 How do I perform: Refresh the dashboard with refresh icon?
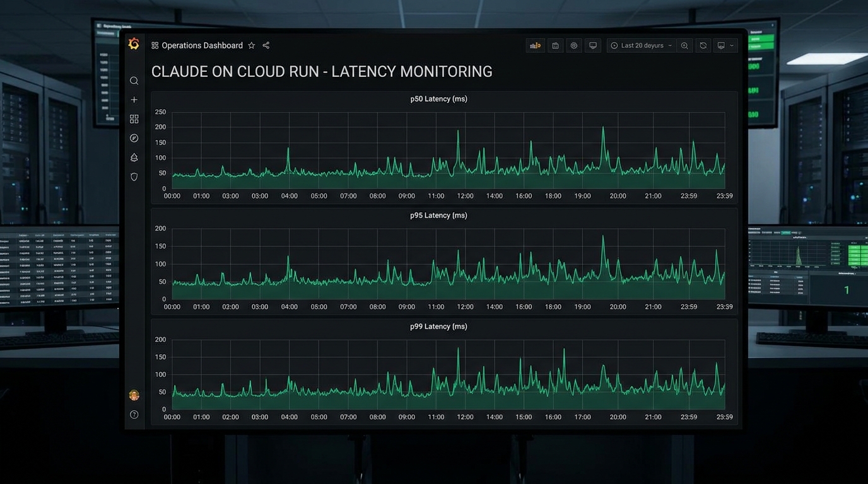(703, 45)
